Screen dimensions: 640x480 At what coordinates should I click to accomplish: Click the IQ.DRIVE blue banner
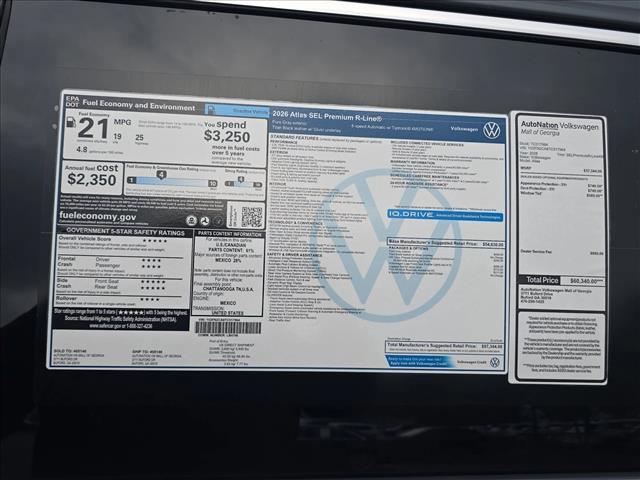[445, 215]
